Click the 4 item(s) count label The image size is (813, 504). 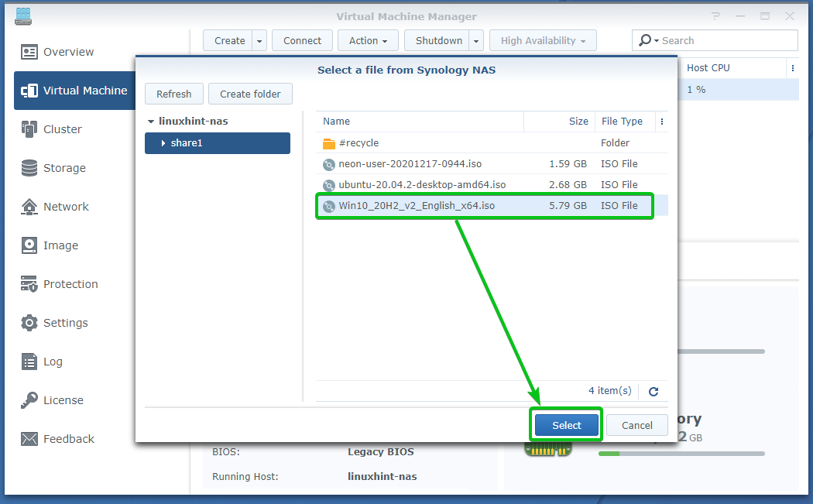[x=610, y=390]
